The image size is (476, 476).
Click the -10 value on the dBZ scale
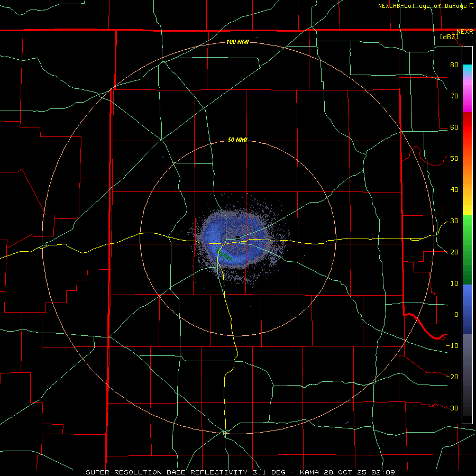coord(452,346)
